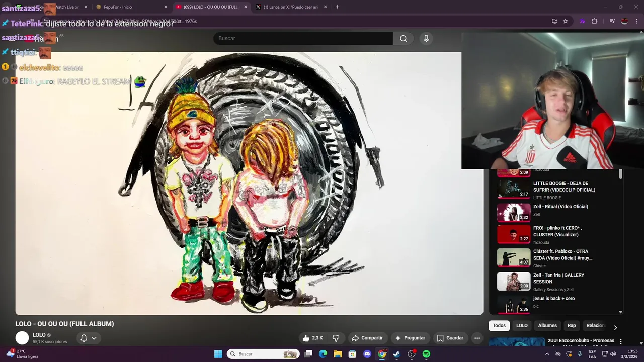Open the weather widget showing 27°C

coord(22,354)
